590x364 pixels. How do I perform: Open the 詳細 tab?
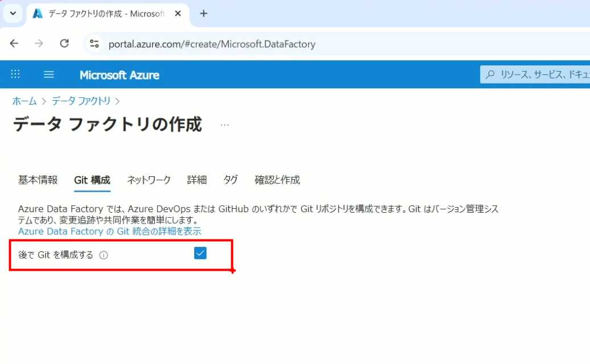(x=196, y=180)
